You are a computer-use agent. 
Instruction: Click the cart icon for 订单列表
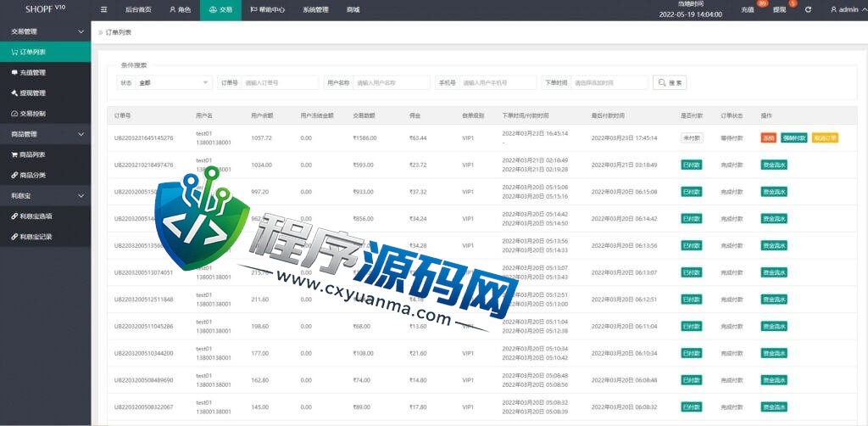[x=15, y=52]
